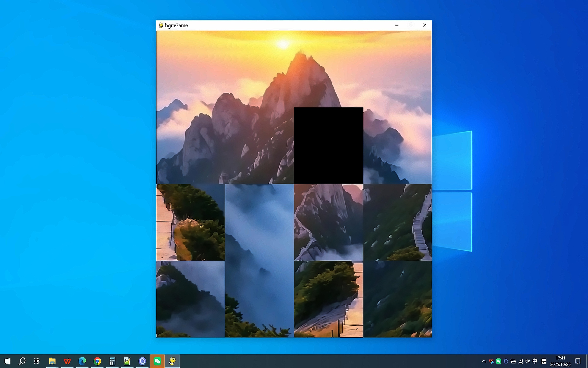Viewport: 588px width, 368px height.
Task: Open the Calculator app in the taskbar
Action: [112, 361]
